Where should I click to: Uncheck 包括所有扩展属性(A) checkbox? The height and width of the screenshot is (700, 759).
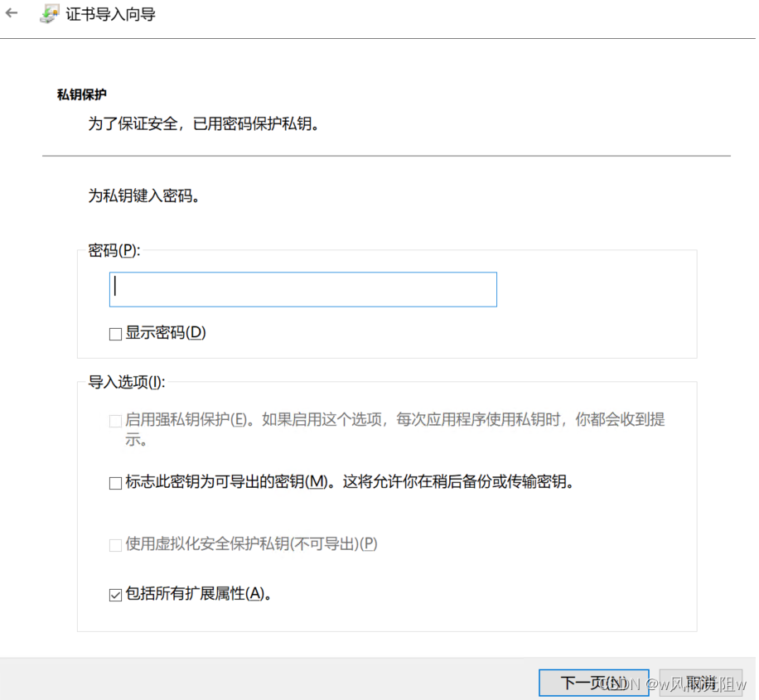pyautogui.click(x=115, y=594)
